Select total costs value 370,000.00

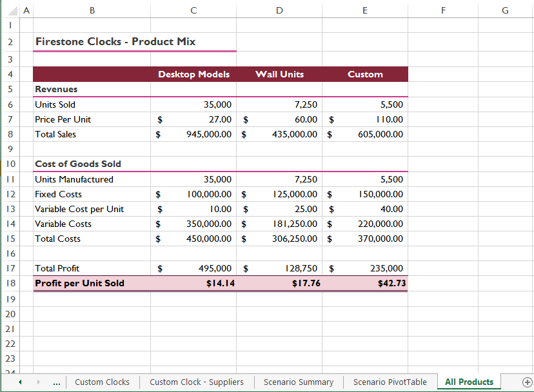coord(365,239)
